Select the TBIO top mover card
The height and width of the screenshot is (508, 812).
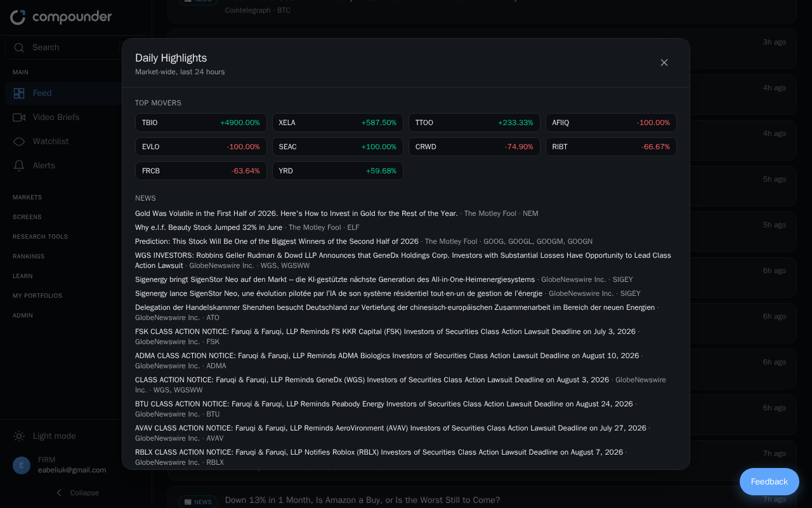tap(201, 123)
